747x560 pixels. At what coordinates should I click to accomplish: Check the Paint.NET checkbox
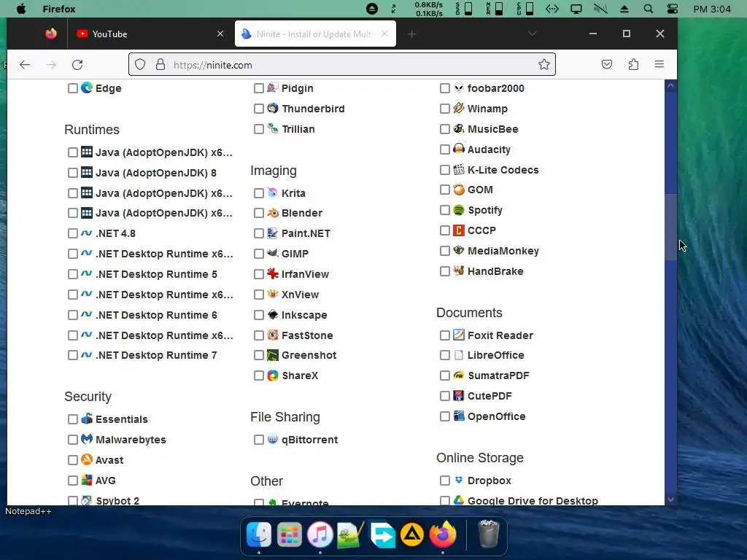(259, 233)
